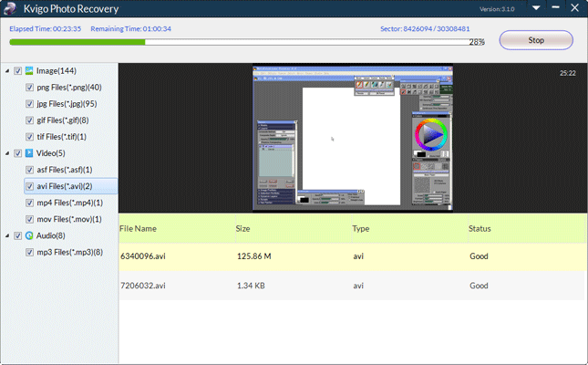Select mp3 Files(*.mp3)(8) tree item

click(x=70, y=253)
